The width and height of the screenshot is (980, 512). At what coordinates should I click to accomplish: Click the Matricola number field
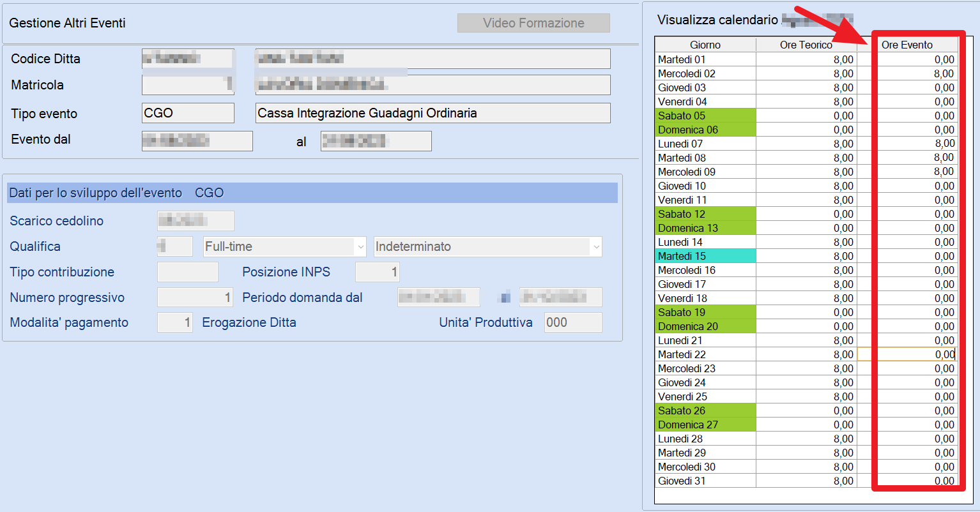(x=188, y=85)
